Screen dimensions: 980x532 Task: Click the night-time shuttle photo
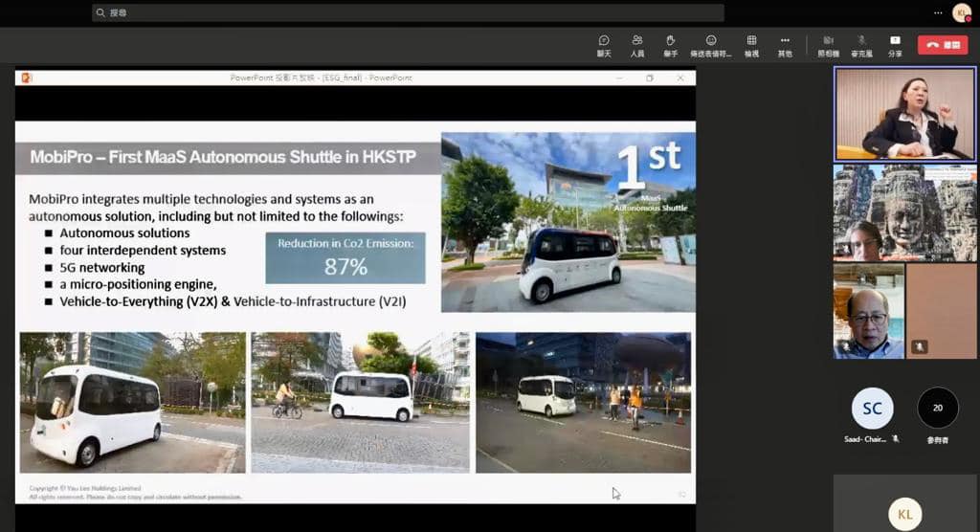tap(583, 403)
